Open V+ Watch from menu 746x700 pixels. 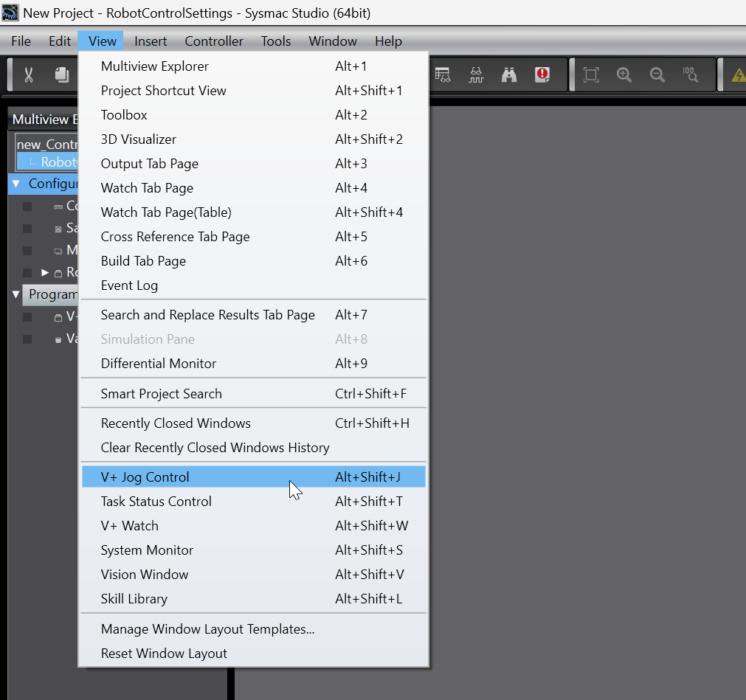coord(254,525)
